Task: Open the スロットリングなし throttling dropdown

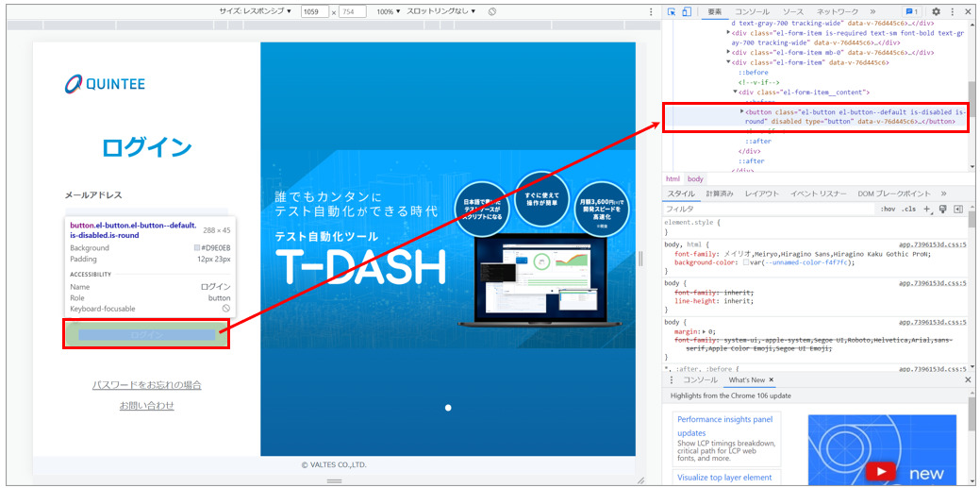Action: click(x=443, y=11)
